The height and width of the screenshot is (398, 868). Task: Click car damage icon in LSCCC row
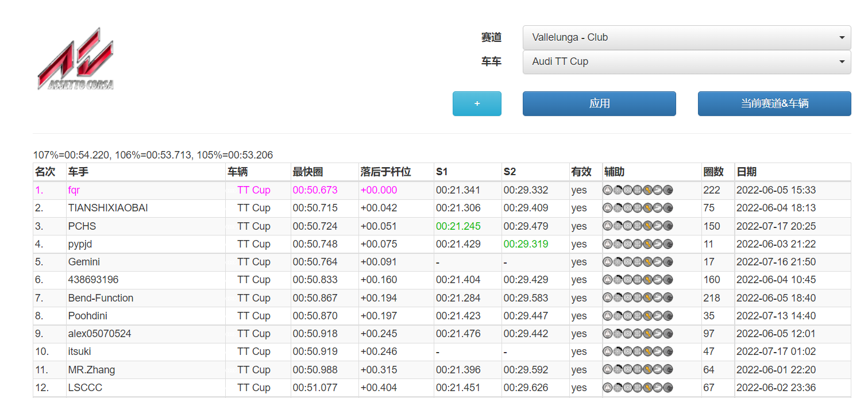[668, 387]
